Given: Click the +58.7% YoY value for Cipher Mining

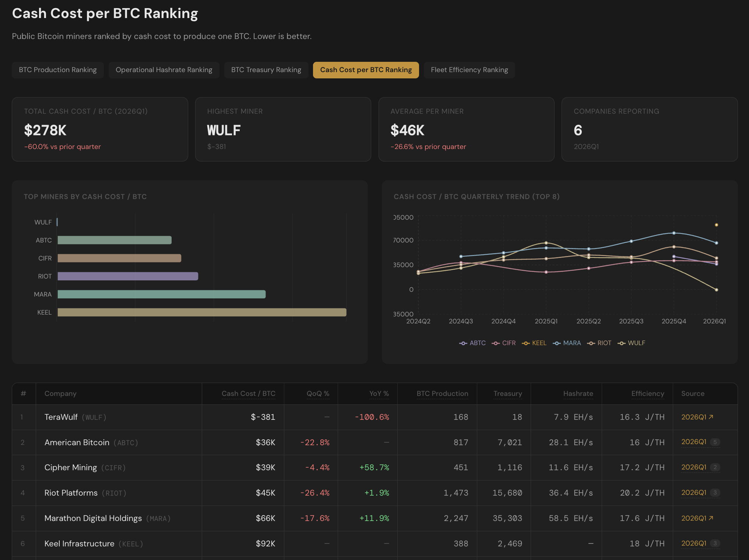Looking at the screenshot, I should tap(374, 467).
